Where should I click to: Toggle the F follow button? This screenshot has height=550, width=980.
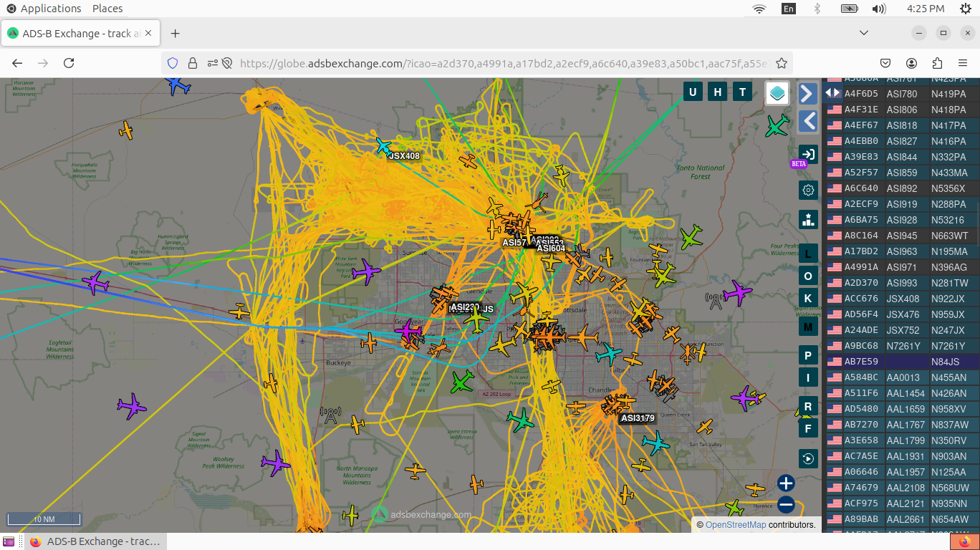(808, 429)
